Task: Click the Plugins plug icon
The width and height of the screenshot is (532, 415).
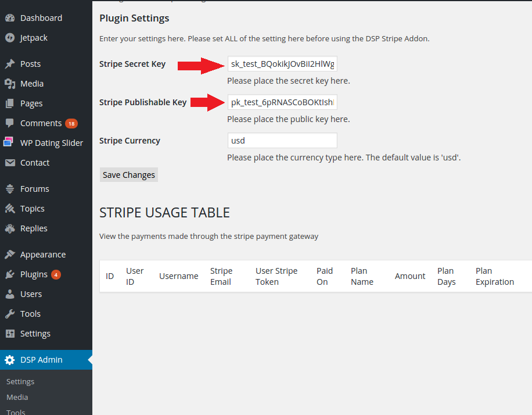Action: [10, 274]
